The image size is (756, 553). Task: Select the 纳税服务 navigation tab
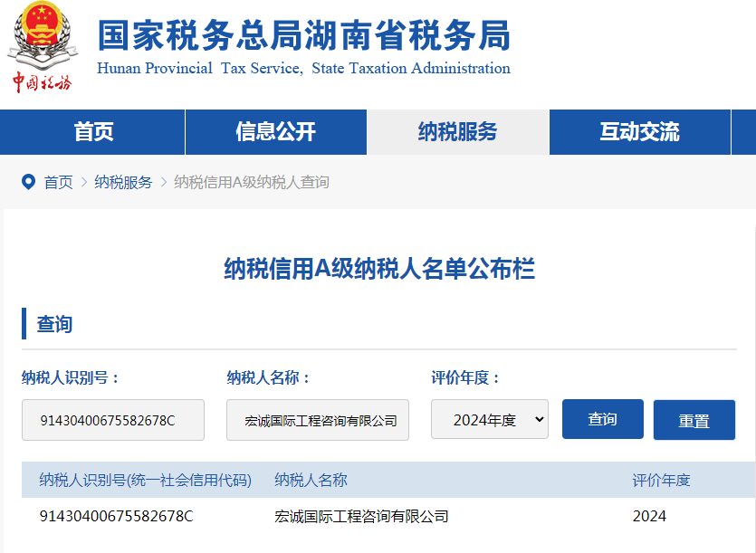point(457,132)
